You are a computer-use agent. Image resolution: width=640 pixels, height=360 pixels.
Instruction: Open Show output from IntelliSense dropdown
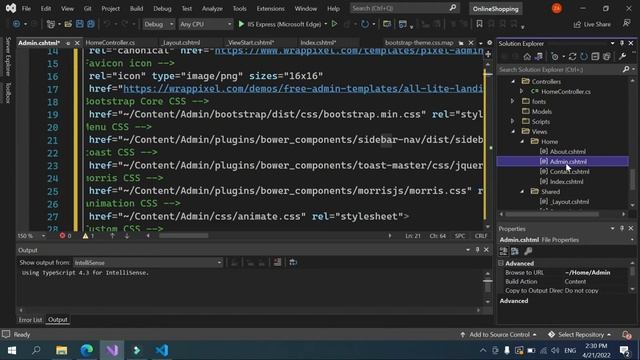[x=148, y=262]
